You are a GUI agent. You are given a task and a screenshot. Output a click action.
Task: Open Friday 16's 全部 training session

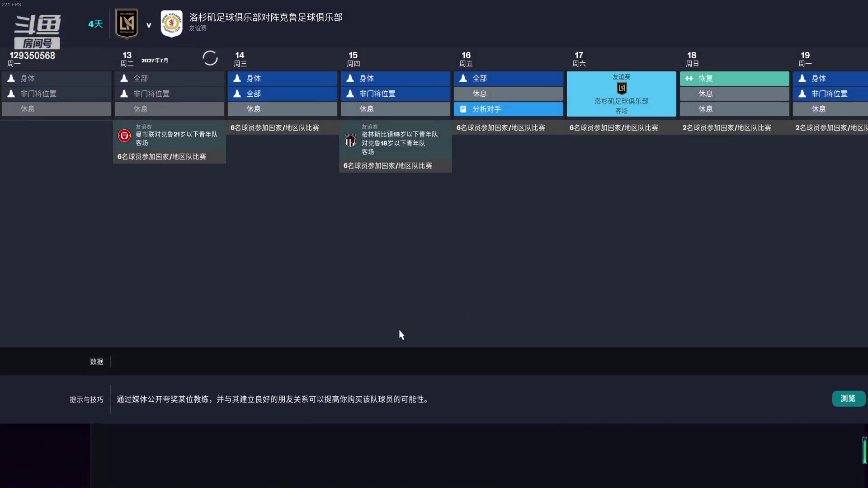509,78
